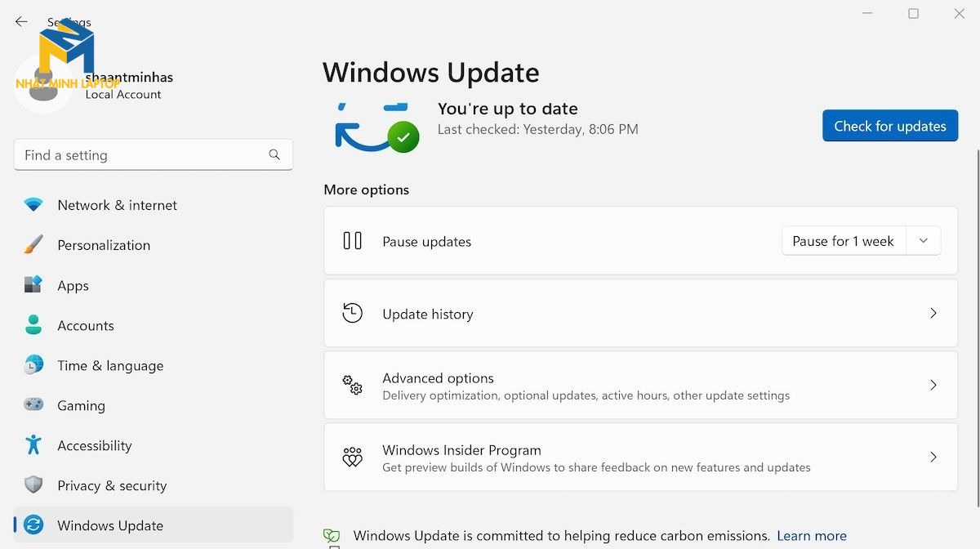The height and width of the screenshot is (549, 980).
Task: Click the Personalization paintbrush icon
Action: click(x=33, y=245)
